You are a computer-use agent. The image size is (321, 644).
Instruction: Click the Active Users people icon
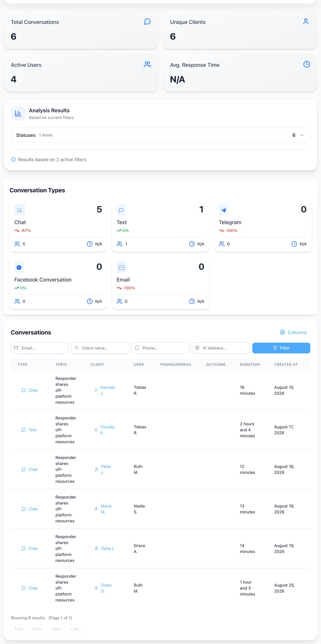(x=147, y=64)
